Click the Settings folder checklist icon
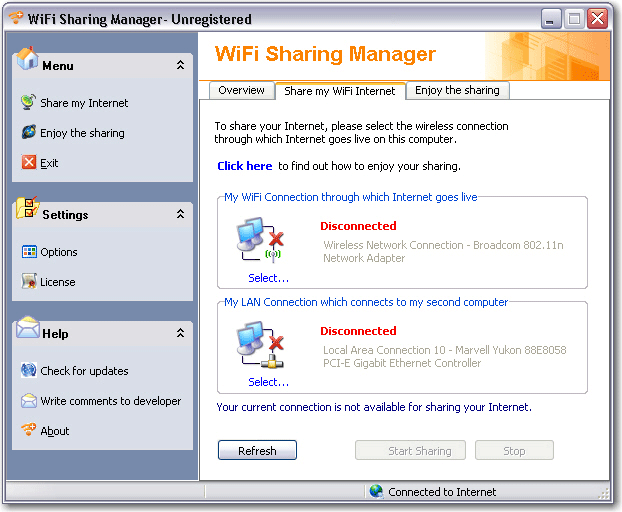Screen dimensions: 622x512 click(27, 208)
